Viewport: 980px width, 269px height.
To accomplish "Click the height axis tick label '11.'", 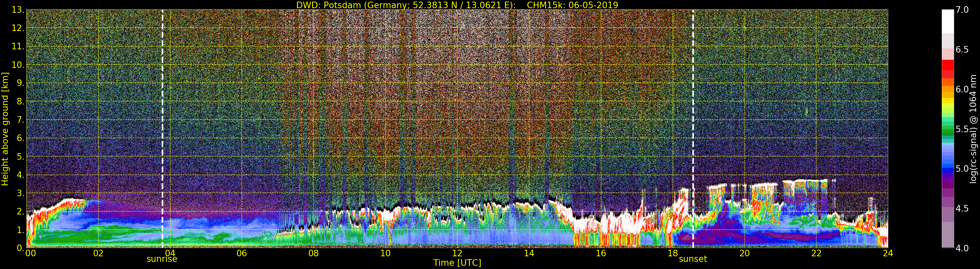I will tap(18, 46).
